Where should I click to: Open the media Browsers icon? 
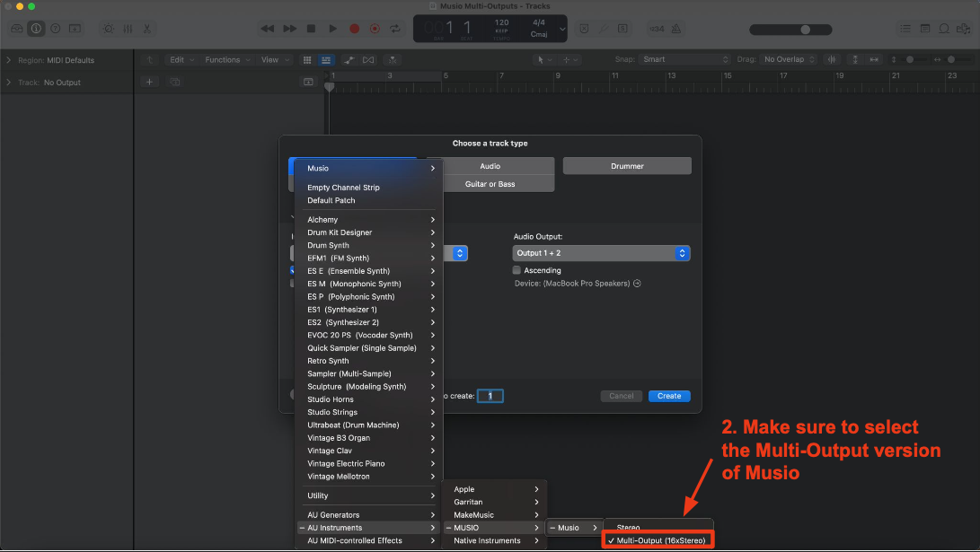[x=964, y=29]
